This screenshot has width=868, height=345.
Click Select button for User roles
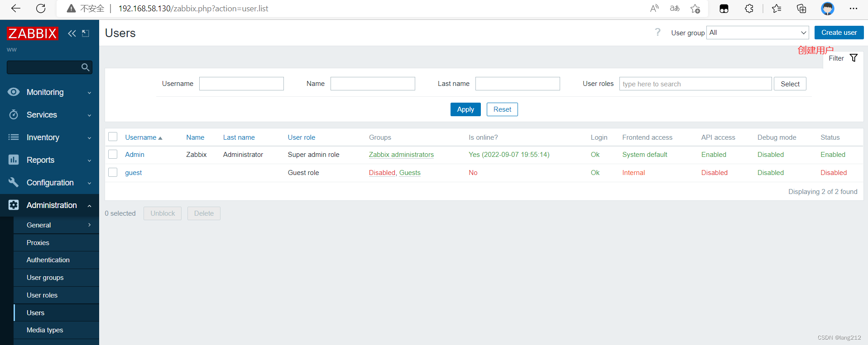pos(790,84)
